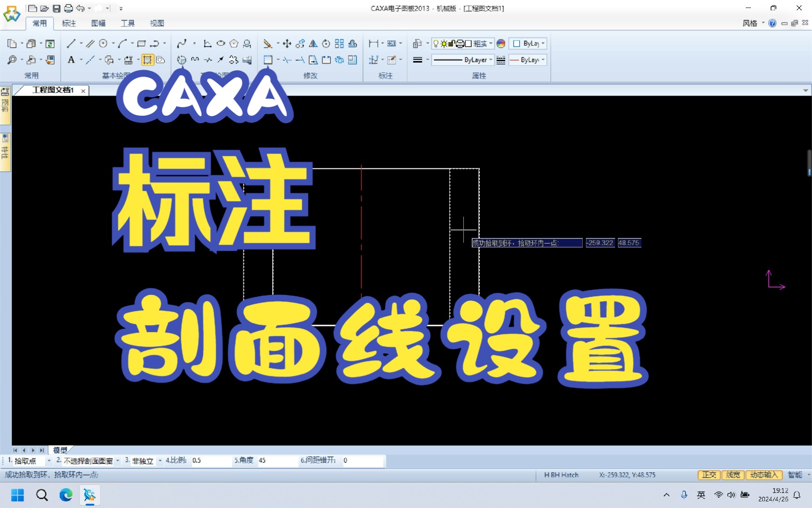Screen dimensions: 812x508
Task: Select the Rectangle drawing tool
Action: tap(141, 44)
